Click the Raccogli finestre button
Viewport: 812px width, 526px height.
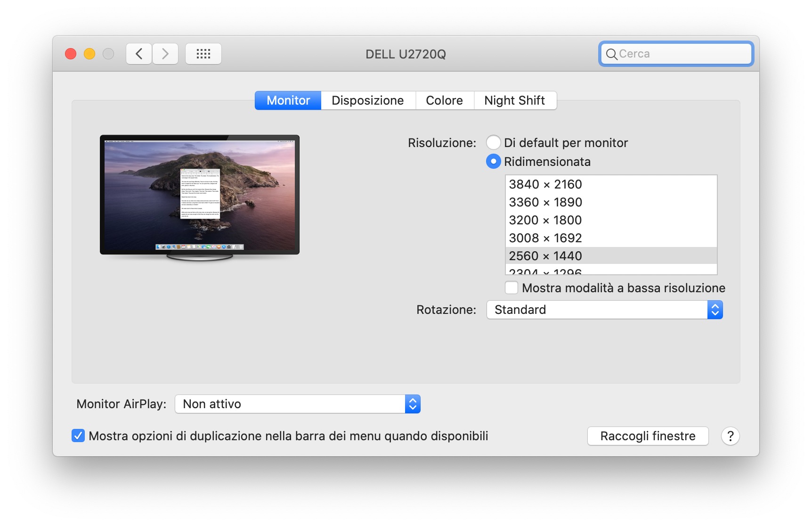648,436
